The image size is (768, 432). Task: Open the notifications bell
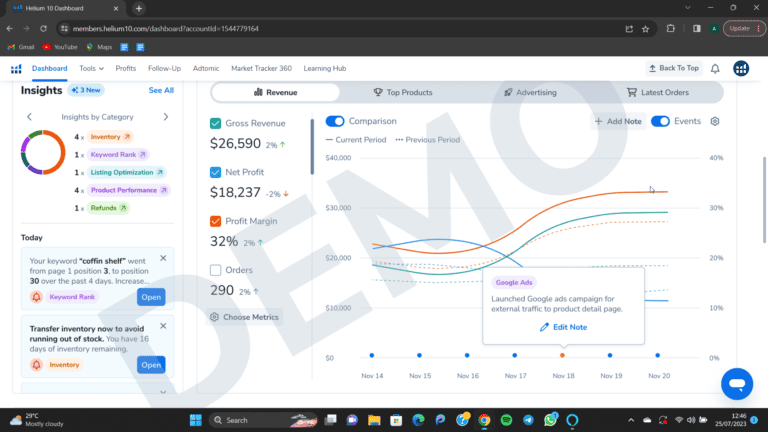pos(715,69)
